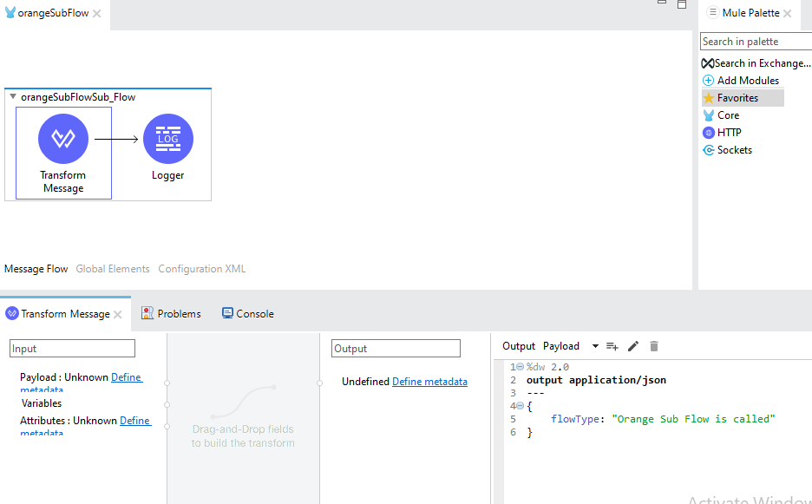
Task: Click the trash delete target icon
Action: (x=654, y=346)
